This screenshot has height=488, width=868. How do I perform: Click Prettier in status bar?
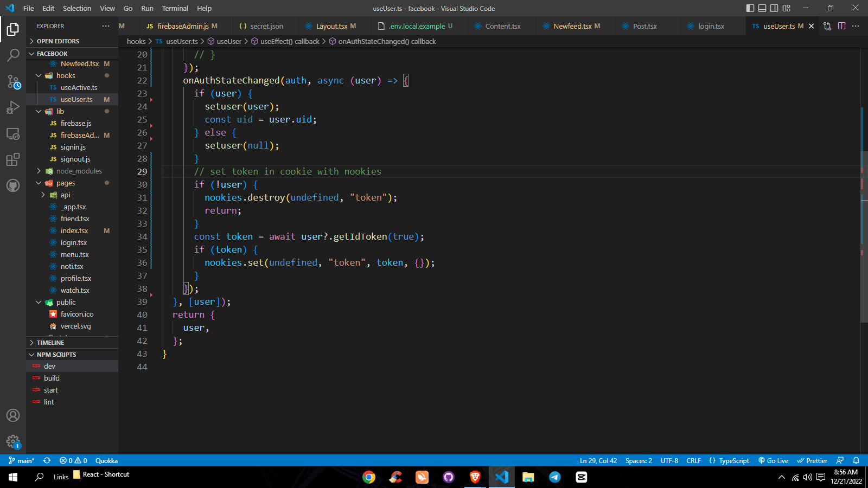812,460
